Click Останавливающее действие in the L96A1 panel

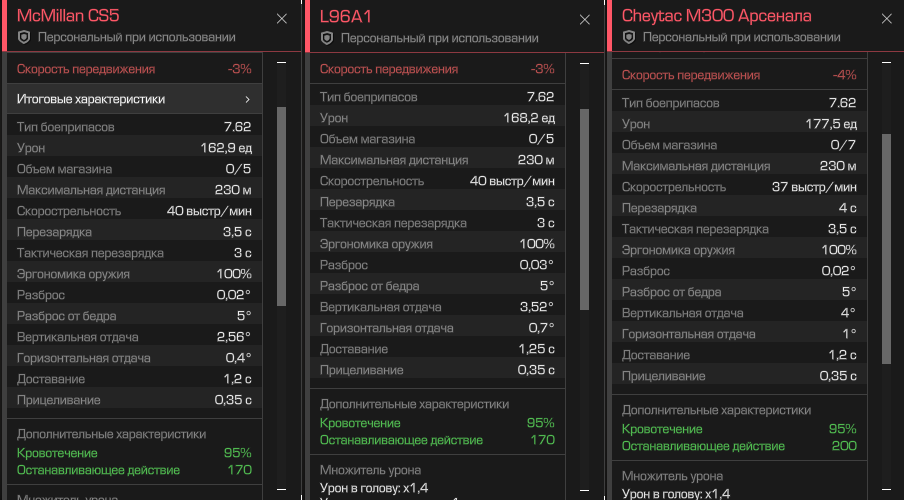point(436,440)
